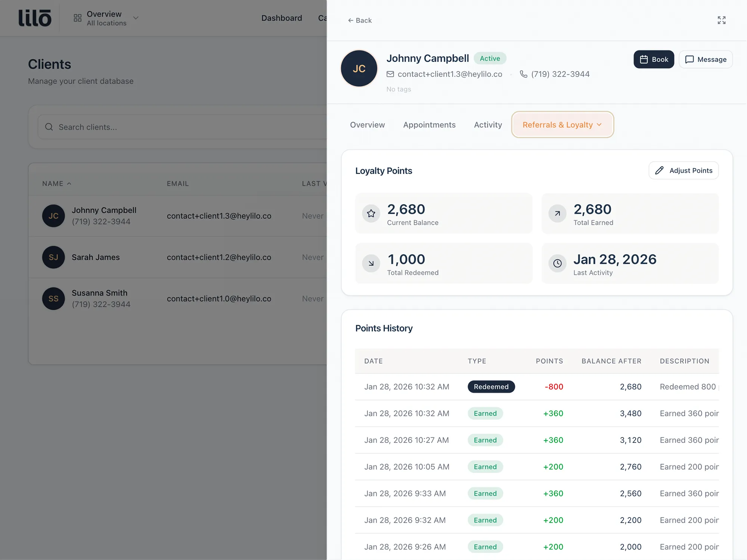This screenshot has height=560, width=747.
Task: Click the clock icon in Last Activity card
Action: pos(557,263)
